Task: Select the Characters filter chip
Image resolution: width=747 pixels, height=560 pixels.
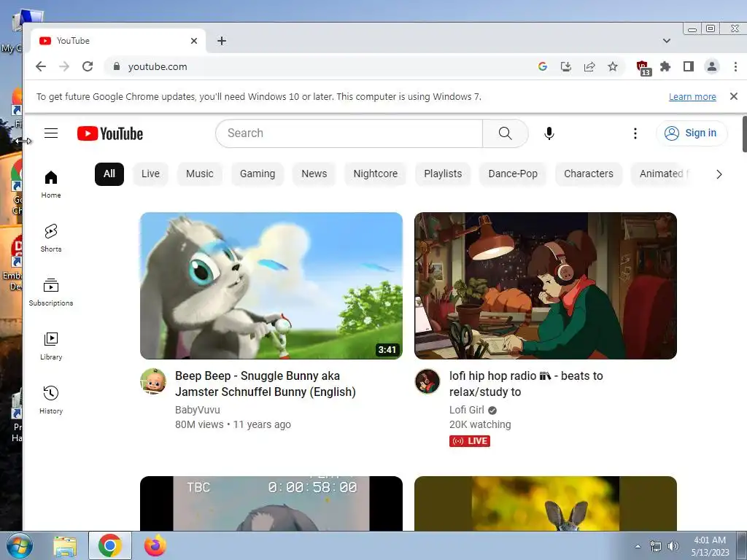Action: coord(589,174)
